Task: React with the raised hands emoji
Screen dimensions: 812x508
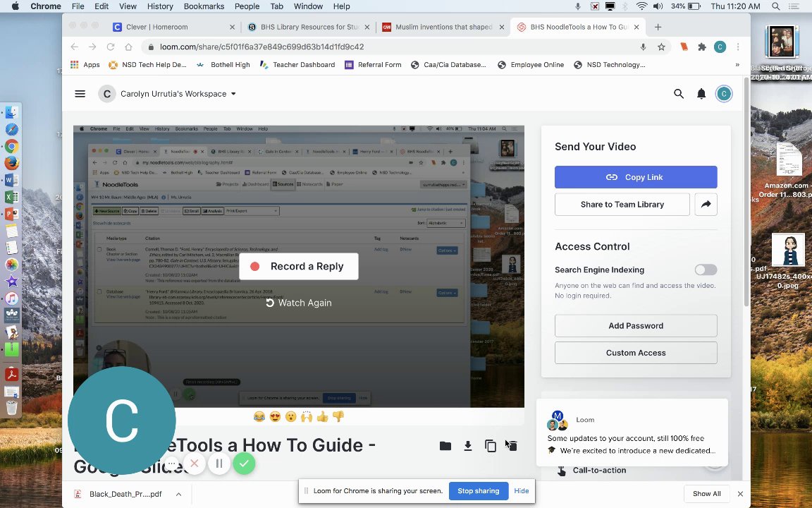Action: [307, 417]
